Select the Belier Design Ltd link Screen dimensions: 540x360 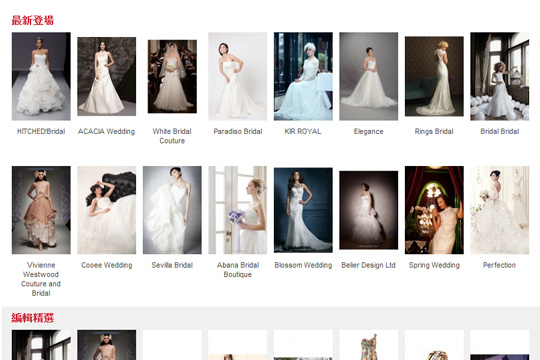point(368,265)
